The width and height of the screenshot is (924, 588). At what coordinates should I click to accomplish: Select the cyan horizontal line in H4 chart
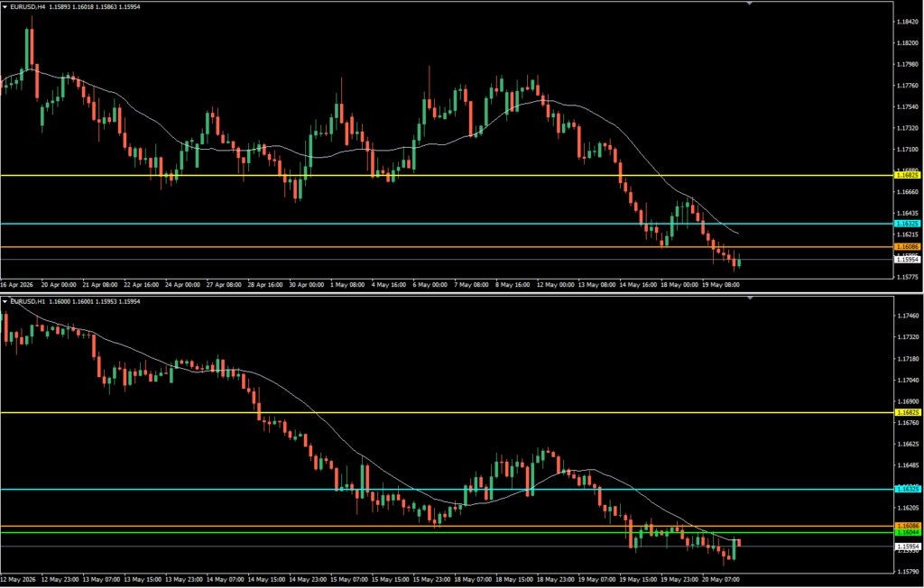coord(447,224)
